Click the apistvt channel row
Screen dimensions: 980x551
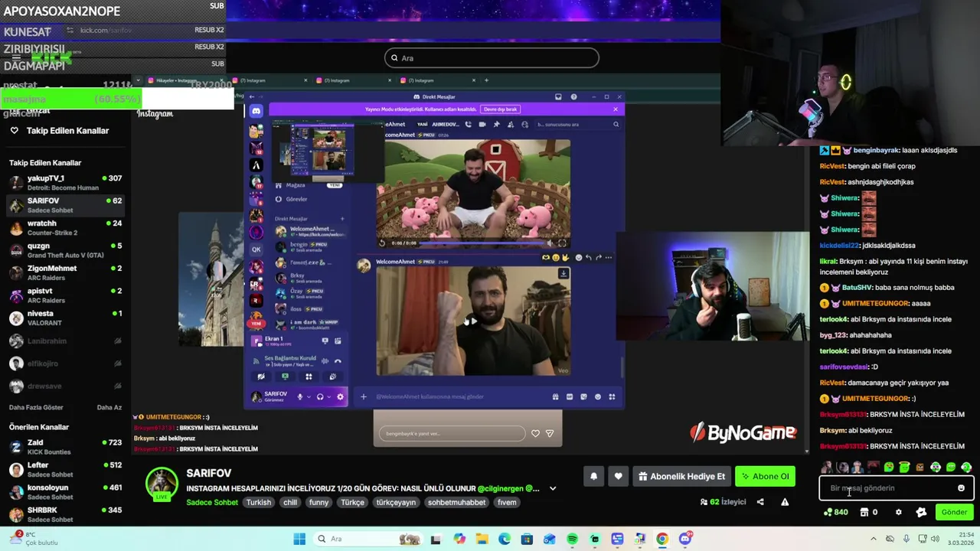coord(65,295)
